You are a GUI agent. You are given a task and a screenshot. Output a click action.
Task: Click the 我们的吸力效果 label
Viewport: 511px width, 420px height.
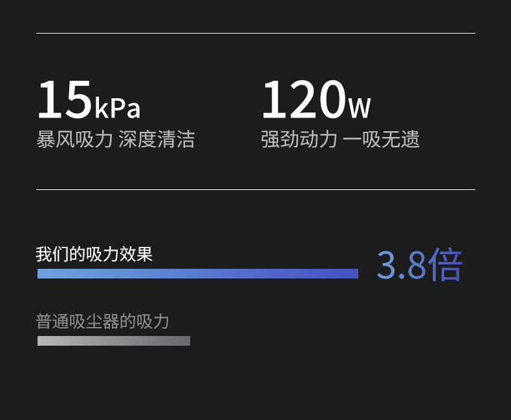point(94,254)
